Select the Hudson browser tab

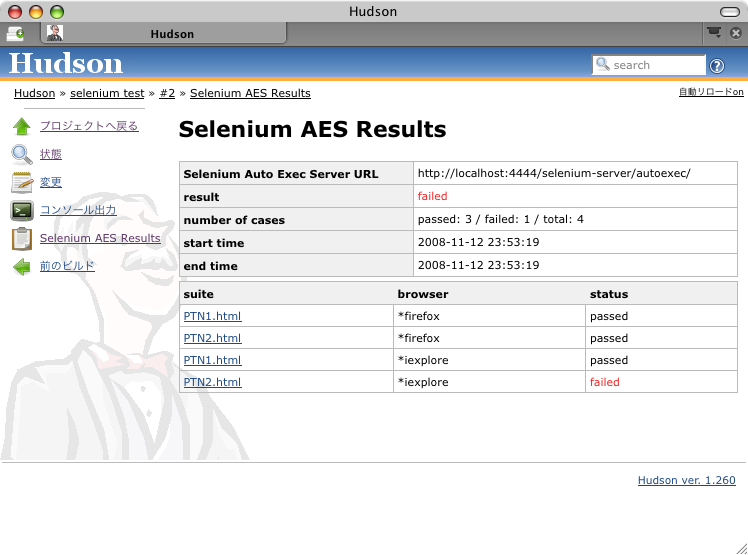click(x=164, y=33)
